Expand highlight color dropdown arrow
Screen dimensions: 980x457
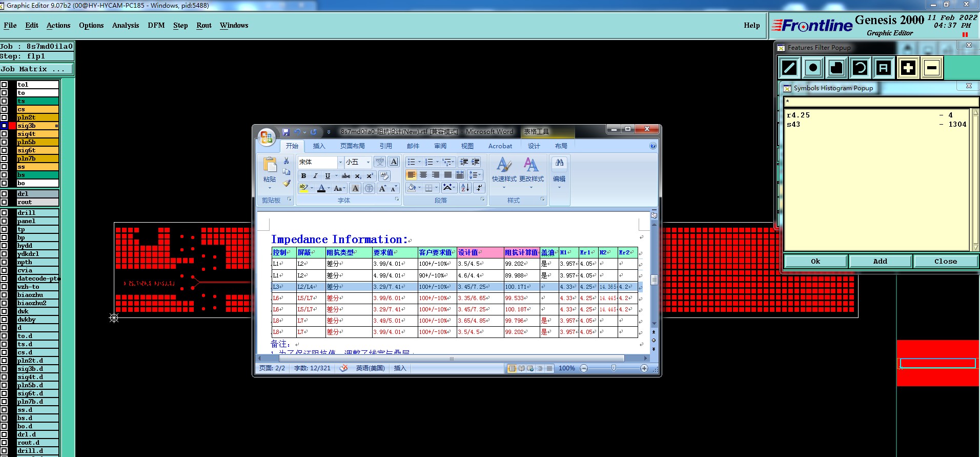point(312,189)
